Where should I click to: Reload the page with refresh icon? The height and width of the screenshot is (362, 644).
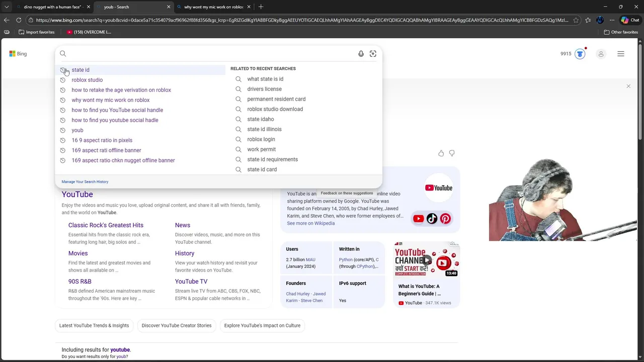[19, 20]
